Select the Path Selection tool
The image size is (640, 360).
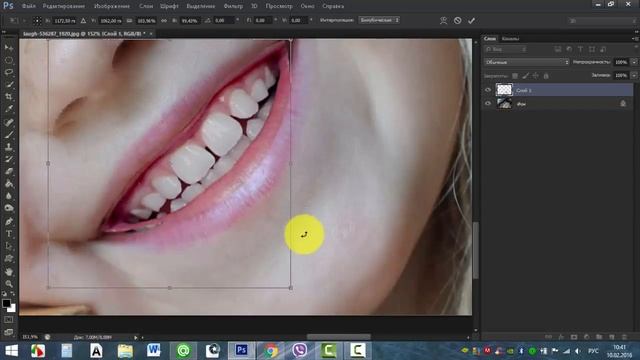9,246
